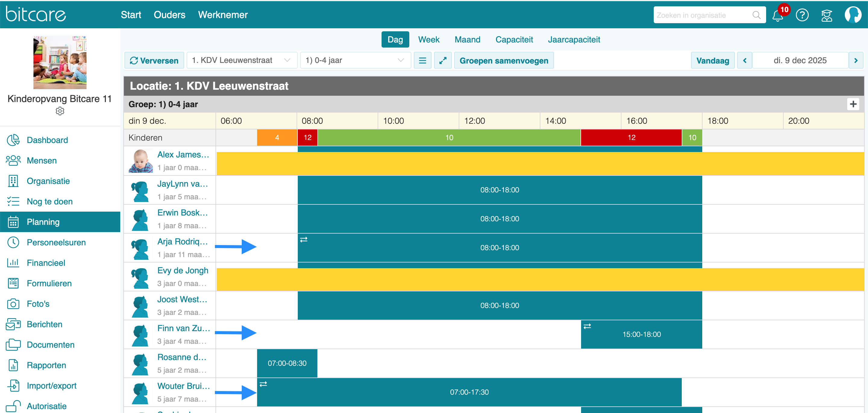Switch to the Week tab
The image size is (868, 413).
click(x=429, y=40)
